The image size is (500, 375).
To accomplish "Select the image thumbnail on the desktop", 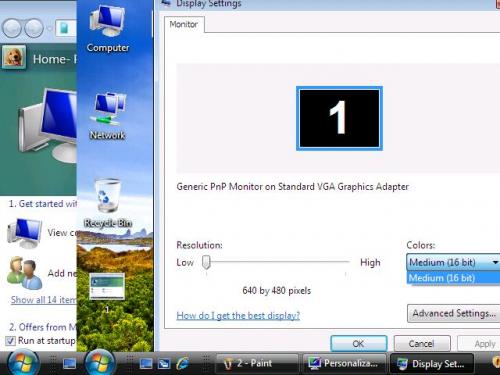I will click(107, 286).
